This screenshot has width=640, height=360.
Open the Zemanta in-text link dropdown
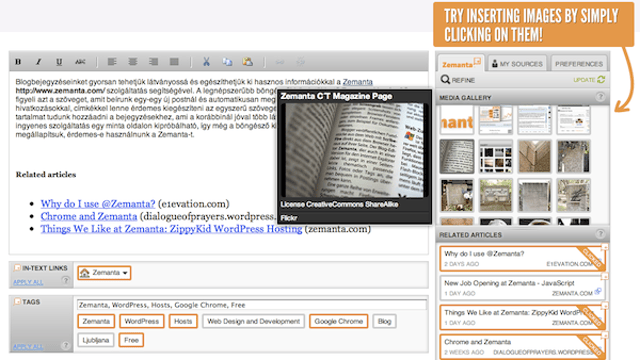pos(104,273)
